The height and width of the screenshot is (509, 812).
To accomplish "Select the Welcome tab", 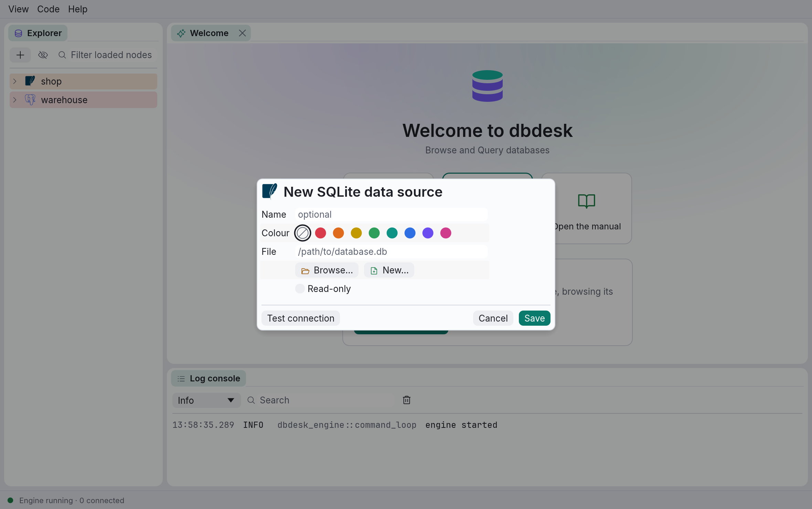I will [x=211, y=33].
